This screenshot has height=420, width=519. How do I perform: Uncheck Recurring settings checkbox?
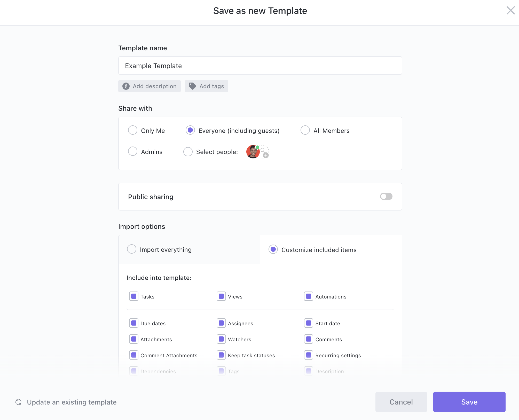(x=309, y=355)
